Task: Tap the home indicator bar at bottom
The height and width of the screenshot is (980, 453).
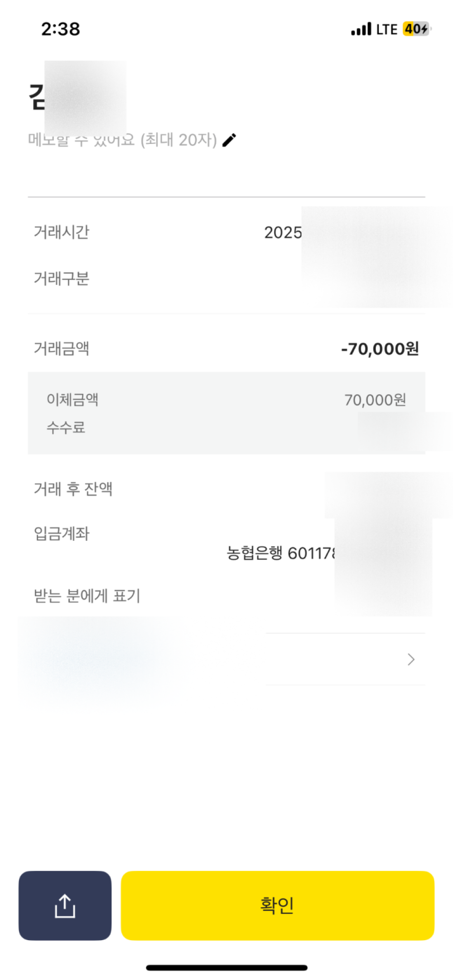Action: click(x=226, y=967)
